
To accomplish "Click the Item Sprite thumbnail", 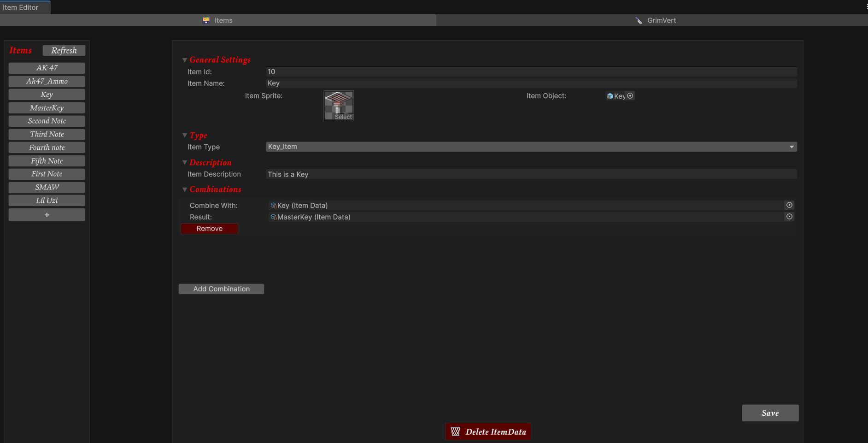I will 339,106.
